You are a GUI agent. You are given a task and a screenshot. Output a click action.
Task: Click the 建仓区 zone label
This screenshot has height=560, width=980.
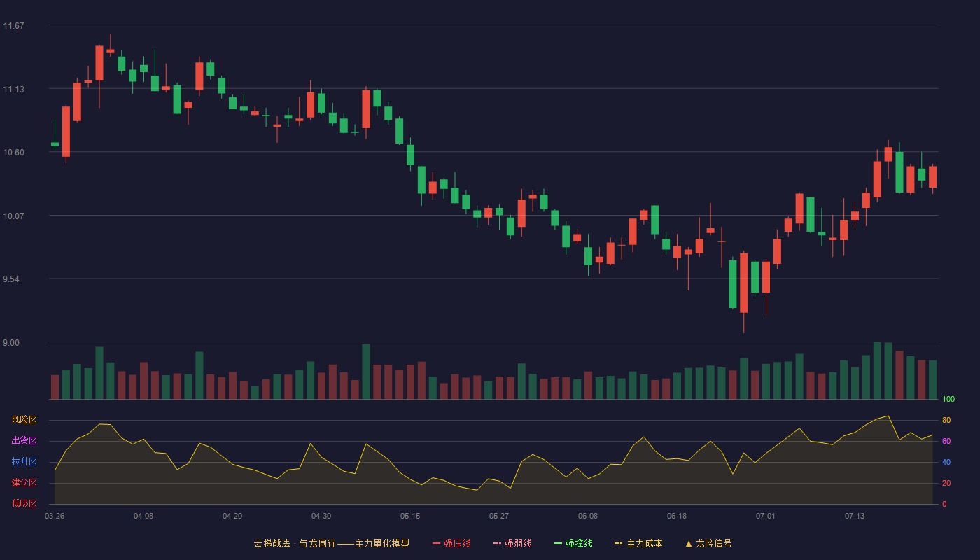pyautogui.click(x=24, y=483)
